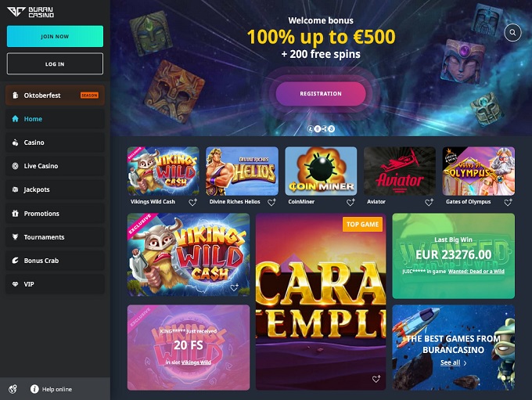Select Bonus Crab in sidebar
532x400 pixels.
coord(55,261)
